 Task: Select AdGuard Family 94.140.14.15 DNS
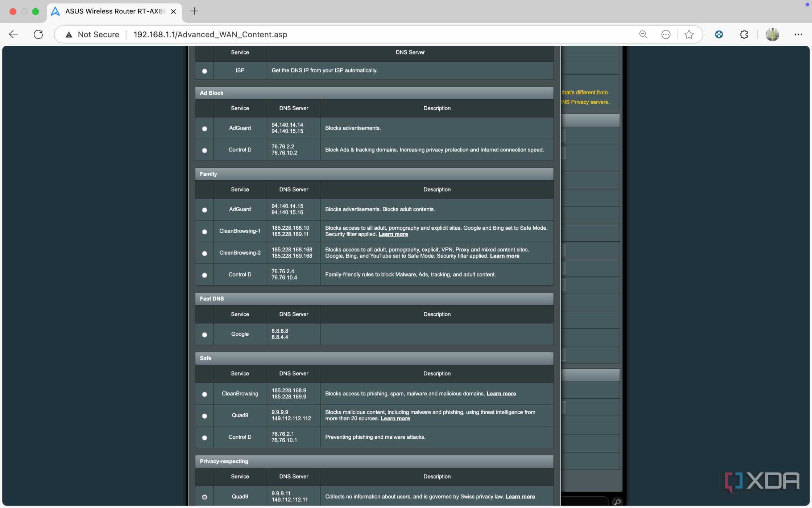pyautogui.click(x=204, y=210)
